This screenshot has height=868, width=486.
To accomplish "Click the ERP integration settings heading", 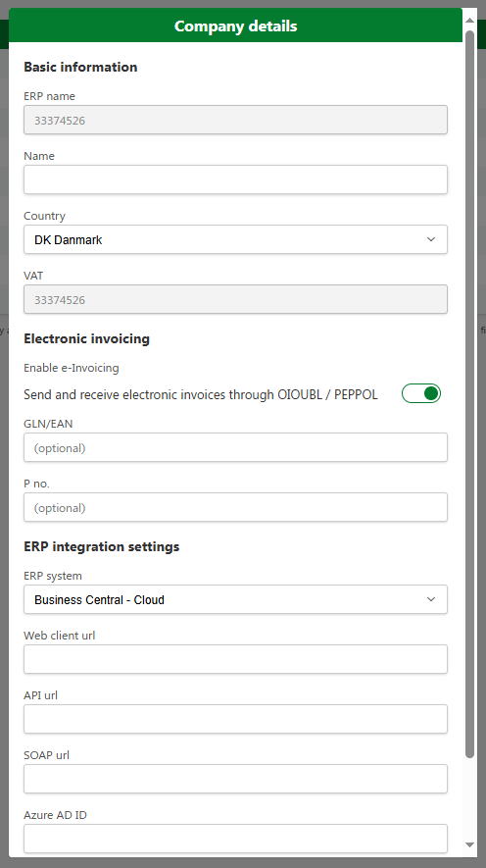I will coord(102,547).
